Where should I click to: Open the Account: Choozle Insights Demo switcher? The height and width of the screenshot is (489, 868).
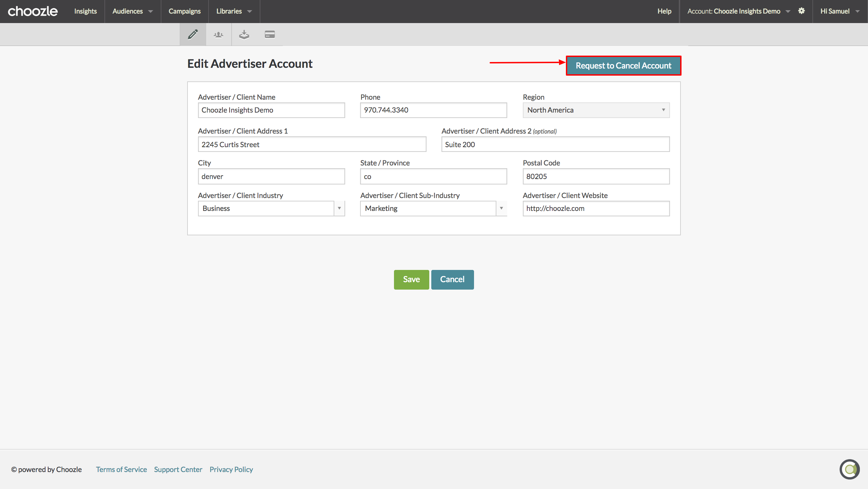click(738, 11)
